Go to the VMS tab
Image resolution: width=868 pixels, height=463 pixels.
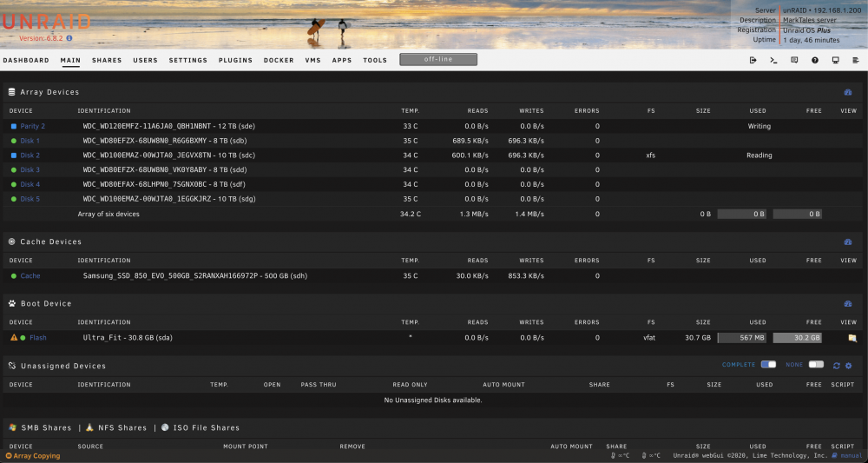(312, 60)
